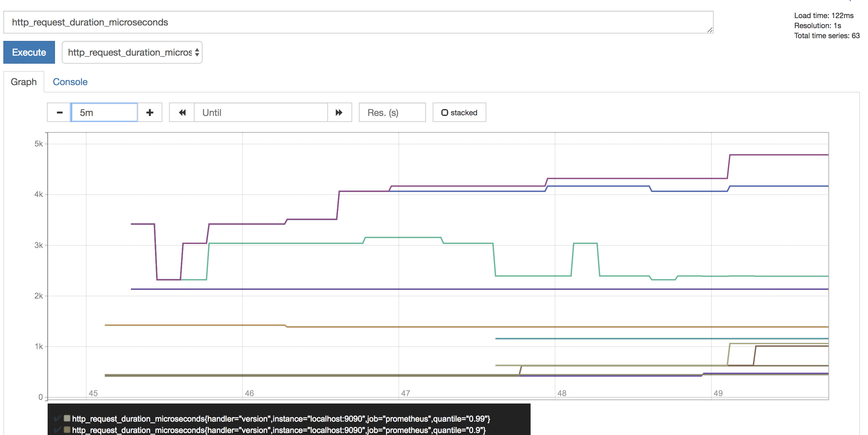Click the plus icon to grow the range
Viewport: 868px width, 435px height.
coord(150,113)
